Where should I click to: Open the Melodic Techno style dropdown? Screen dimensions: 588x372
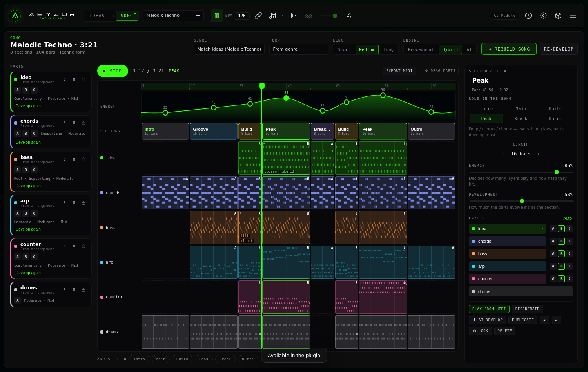pyautogui.click(x=173, y=16)
